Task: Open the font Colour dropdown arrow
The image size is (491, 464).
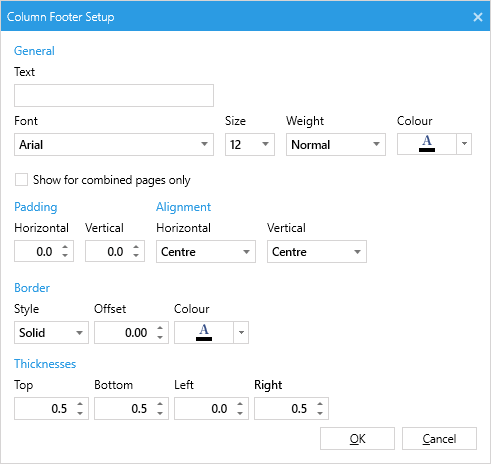Action: coord(464,144)
